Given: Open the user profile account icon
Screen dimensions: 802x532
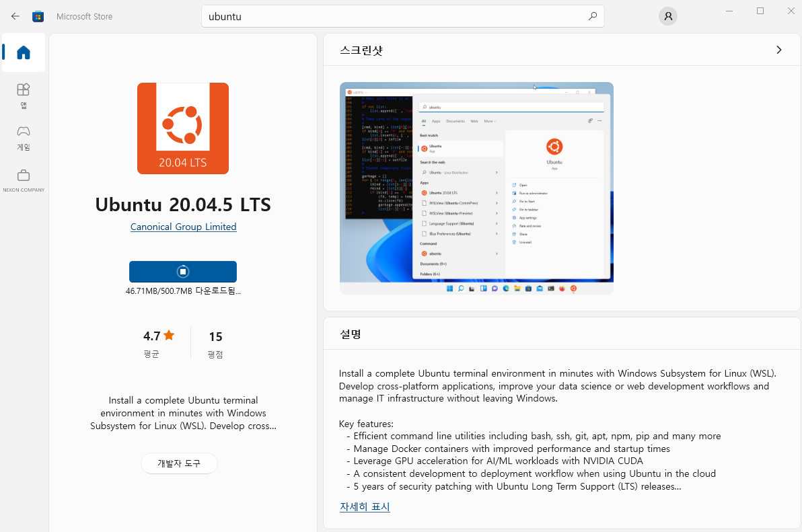Looking at the screenshot, I should 668,16.
